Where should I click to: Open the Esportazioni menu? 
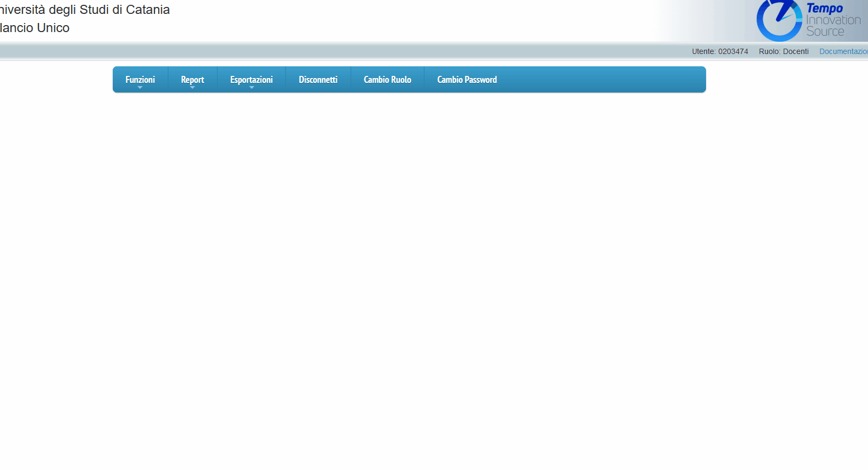click(251, 80)
